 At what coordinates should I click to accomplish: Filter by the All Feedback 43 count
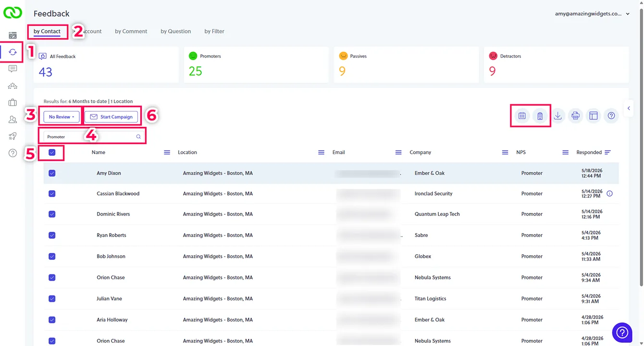(x=46, y=72)
